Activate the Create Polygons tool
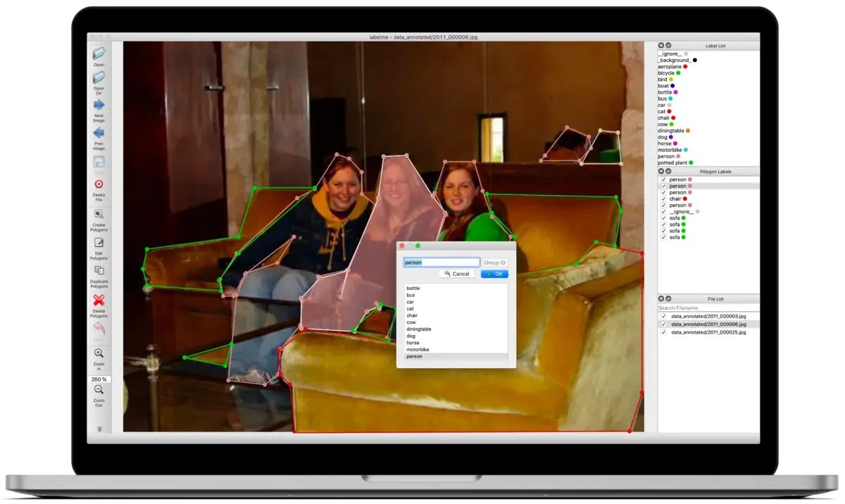Screen dimensions: 845x504 99,213
